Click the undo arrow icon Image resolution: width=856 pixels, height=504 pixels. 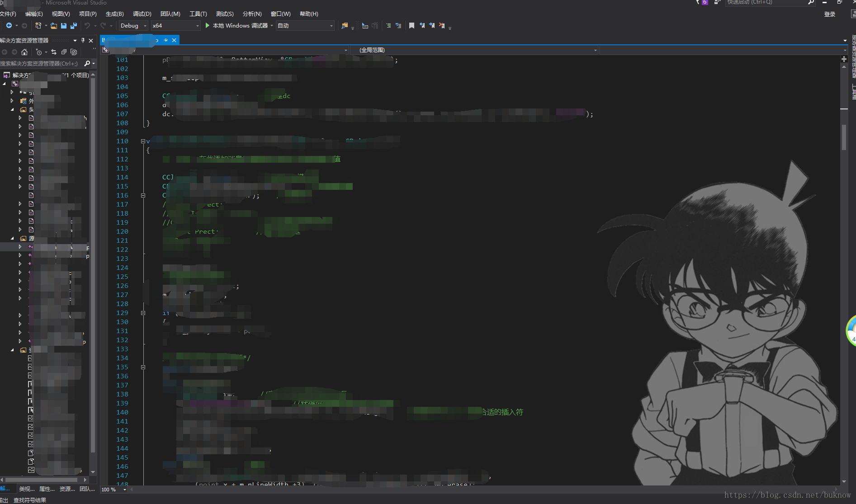click(x=87, y=25)
